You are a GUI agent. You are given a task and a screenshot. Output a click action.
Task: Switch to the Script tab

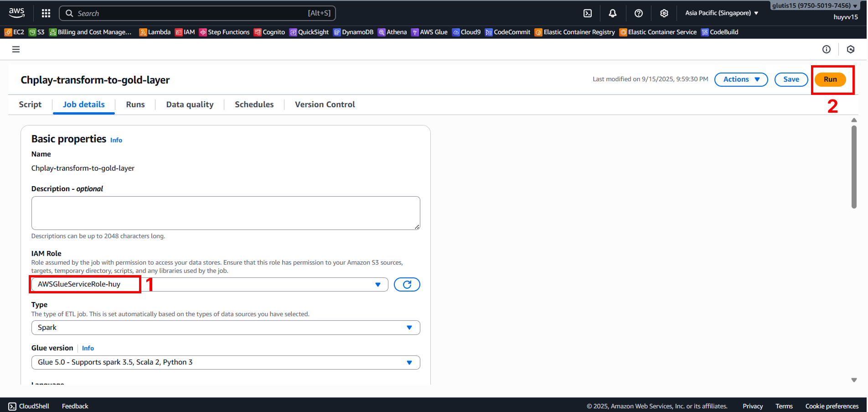point(30,104)
